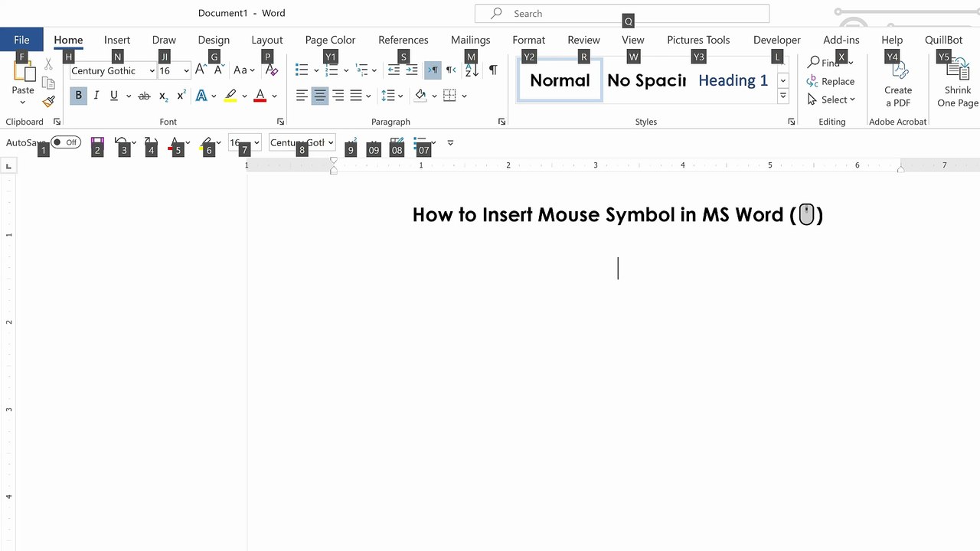Shrink font size with smaller A icon
The width and height of the screenshot is (980, 551).
click(x=218, y=70)
